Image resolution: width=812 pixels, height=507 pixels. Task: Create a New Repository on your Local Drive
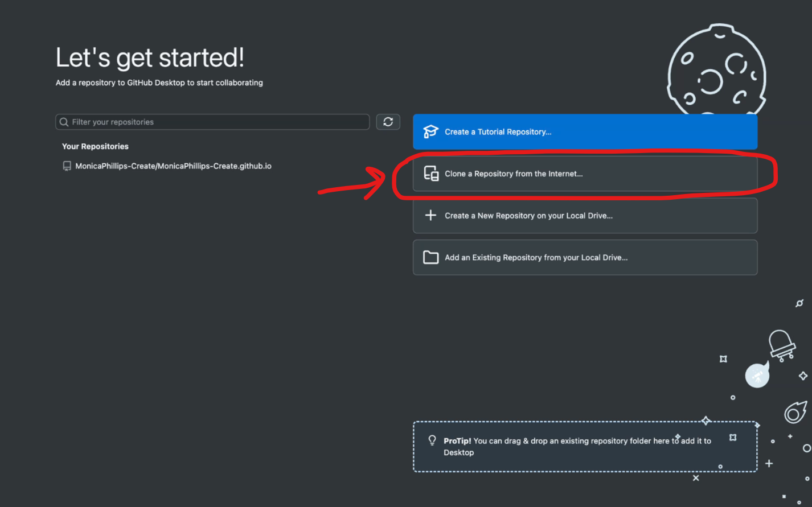click(x=585, y=216)
